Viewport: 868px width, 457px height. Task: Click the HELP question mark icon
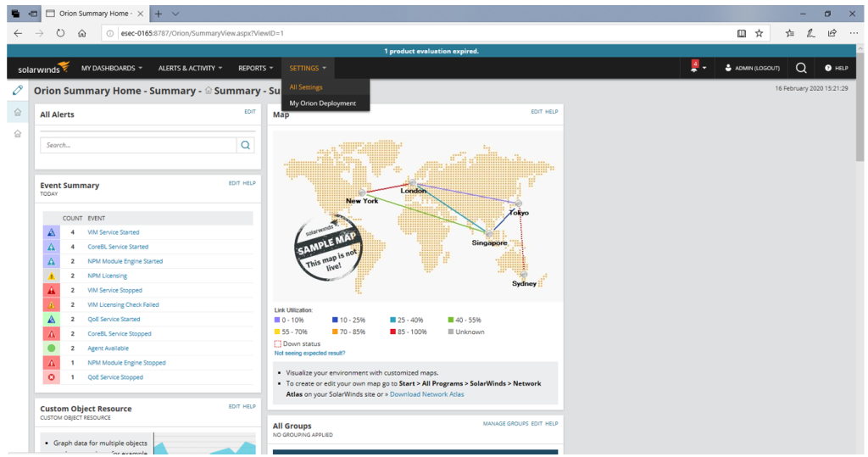click(828, 68)
